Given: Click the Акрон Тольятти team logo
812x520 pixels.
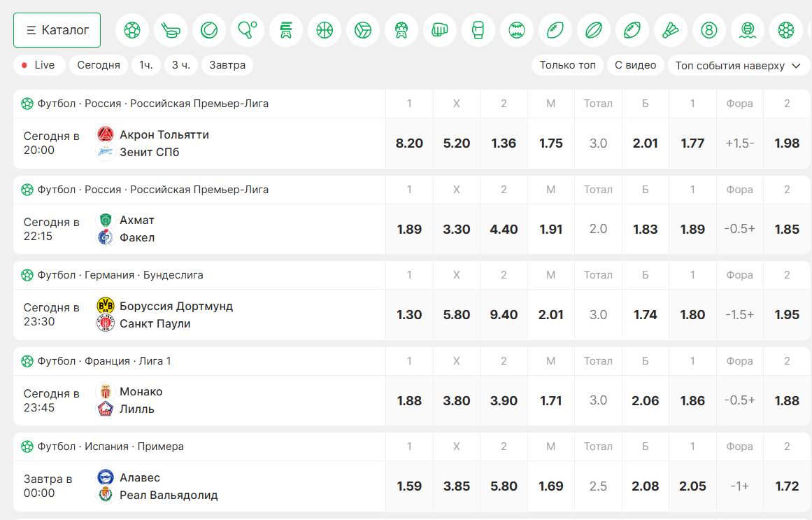Looking at the screenshot, I should (106, 134).
